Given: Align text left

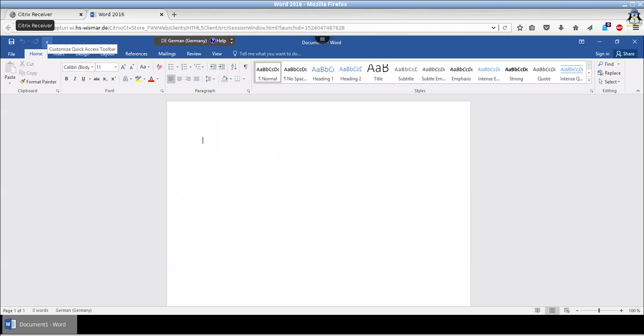Looking at the screenshot, I should (171, 79).
